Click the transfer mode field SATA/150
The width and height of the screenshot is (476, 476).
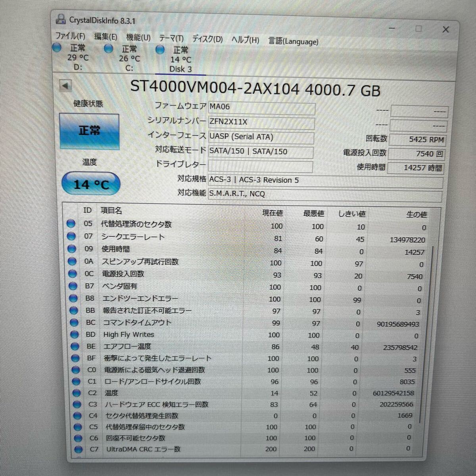point(261,152)
